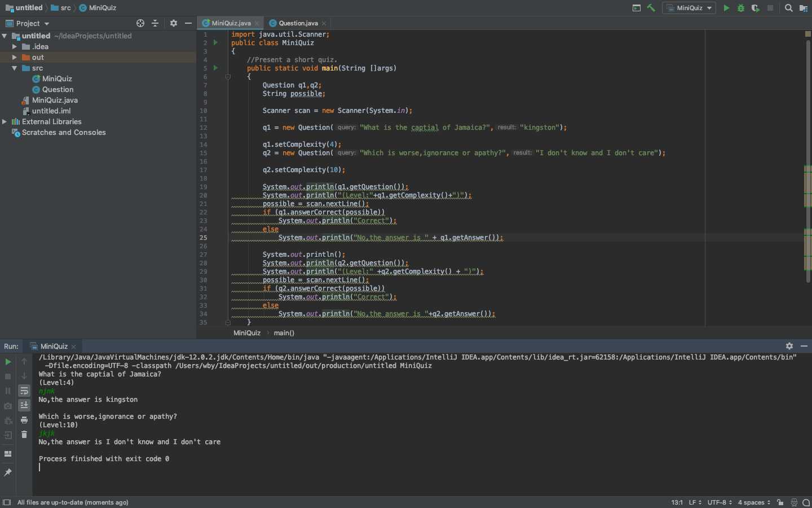Click run gutter arrow beside class MiniQuiz

tap(215, 42)
